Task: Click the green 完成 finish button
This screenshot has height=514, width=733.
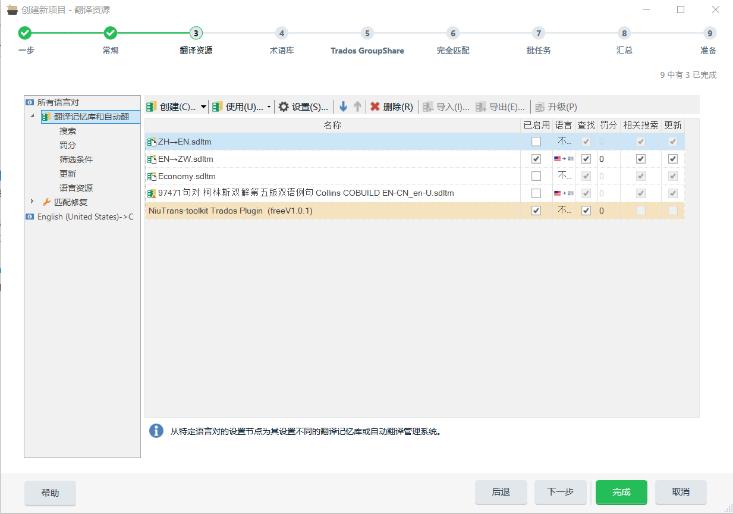Action: click(621, 492)
